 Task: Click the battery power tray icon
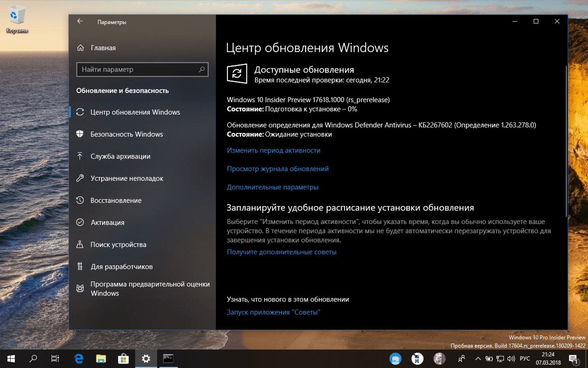[x=489, y=359]
